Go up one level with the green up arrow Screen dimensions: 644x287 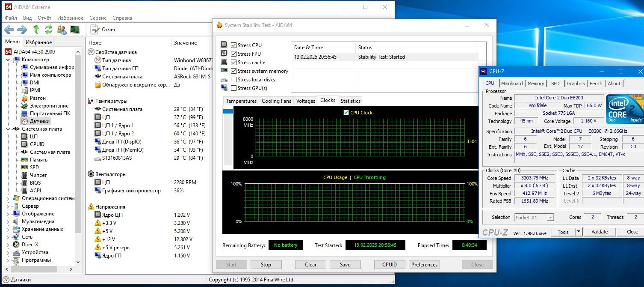click(x=36, y=30)
